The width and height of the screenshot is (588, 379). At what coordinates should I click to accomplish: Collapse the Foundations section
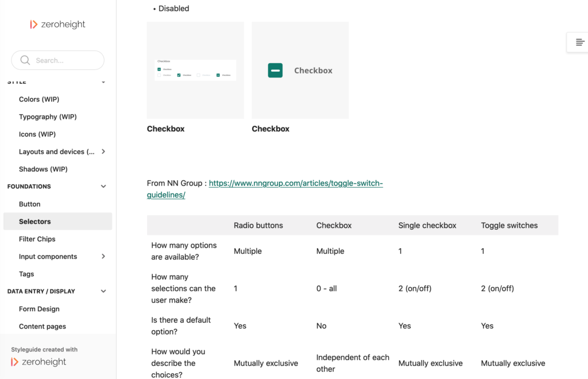point(103,187)
